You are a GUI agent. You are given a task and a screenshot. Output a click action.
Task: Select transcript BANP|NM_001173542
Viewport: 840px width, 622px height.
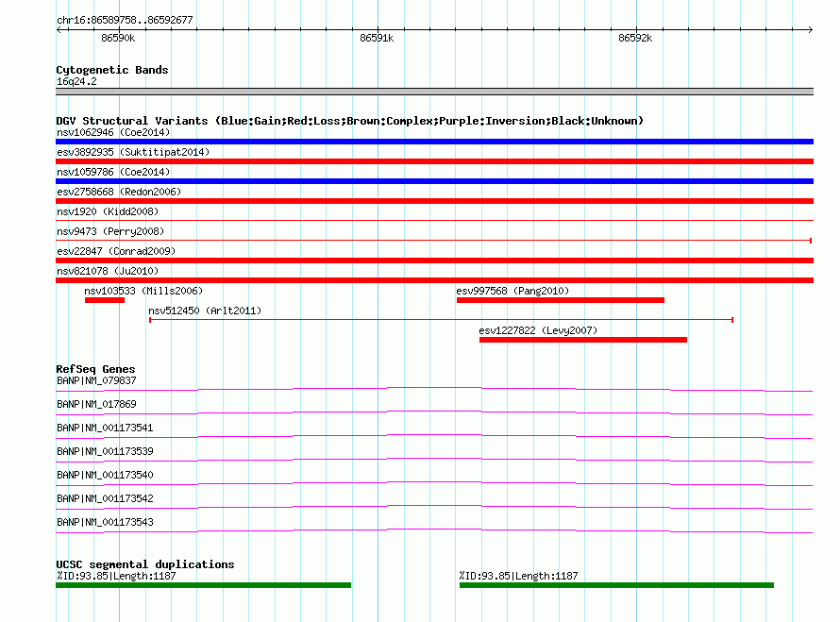point(105,498)
